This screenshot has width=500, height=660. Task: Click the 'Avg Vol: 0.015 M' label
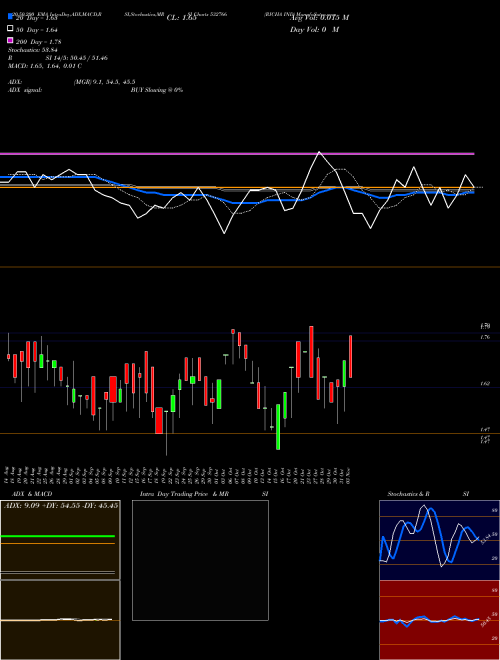pos(319,18)
